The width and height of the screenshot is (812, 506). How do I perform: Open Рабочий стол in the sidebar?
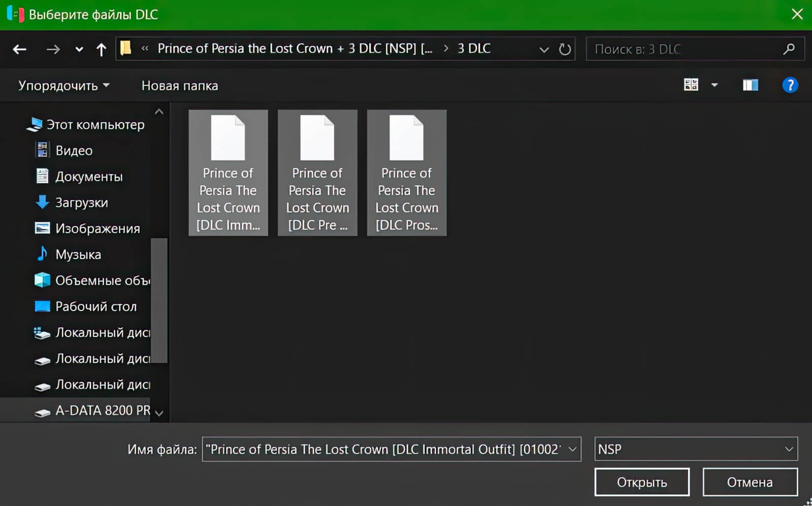pyautogui.click(x=96, y=307)
